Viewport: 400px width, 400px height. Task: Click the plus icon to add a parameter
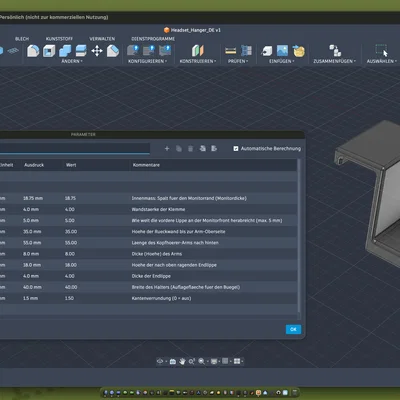click(x=167, y=148)
